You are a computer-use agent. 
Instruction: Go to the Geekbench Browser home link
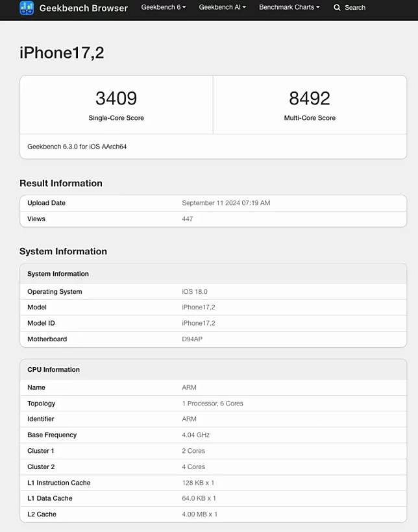point(83,8)
